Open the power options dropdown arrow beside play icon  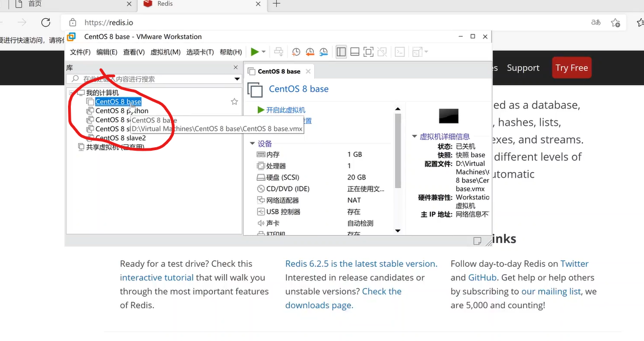click(264, 52)
